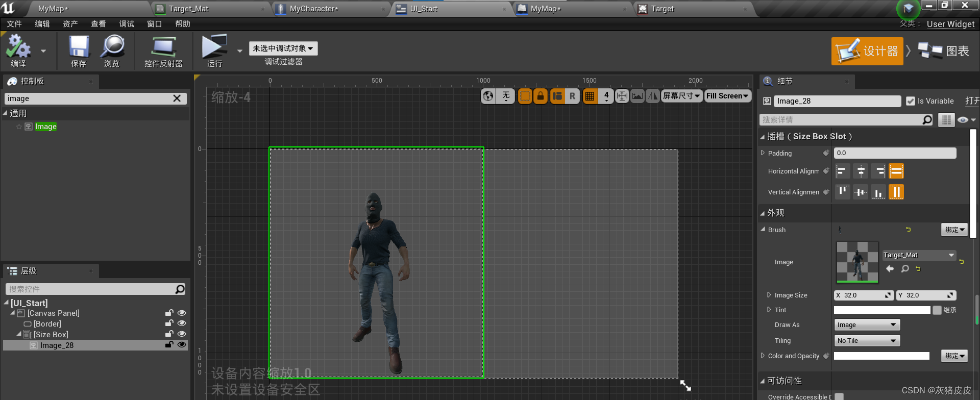Screen dimensions: 980x400
Task: Toggle Size Box visibility eye
Action: coord(181,334)
